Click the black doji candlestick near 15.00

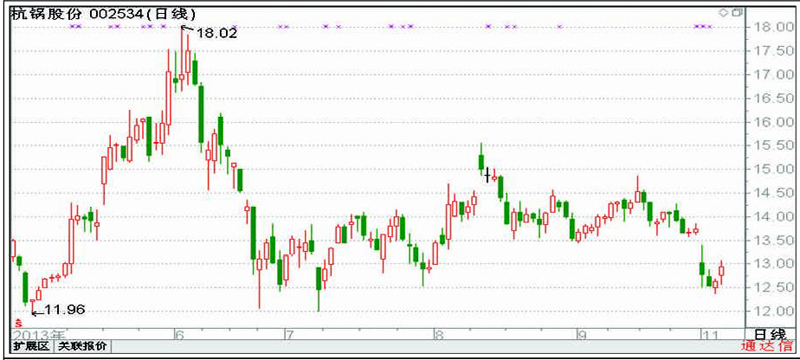[488, 175]
